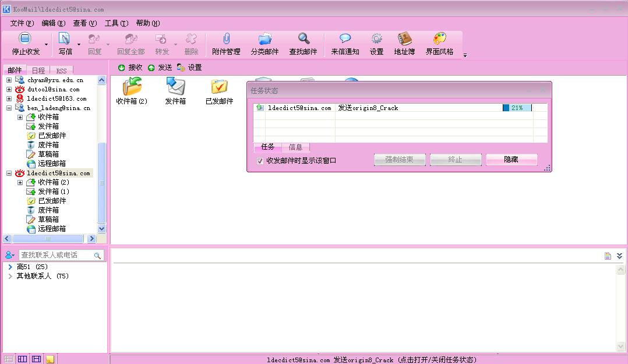Screen dimensions: 628x364
Task: Open large 发件箱 folder icon
Action: click(175, 86)
